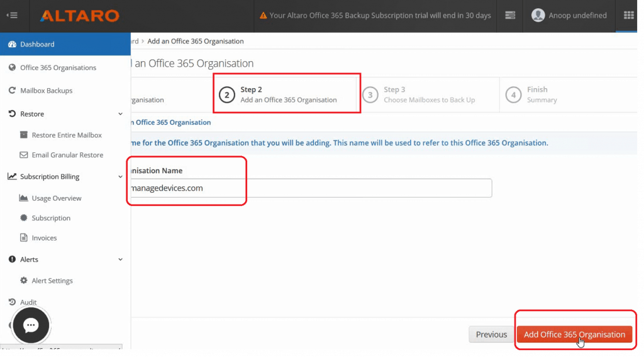Screen dimensions: 644x357
Task: Click Add Office 365 Organisation button
Action: (x=574, y=334)
